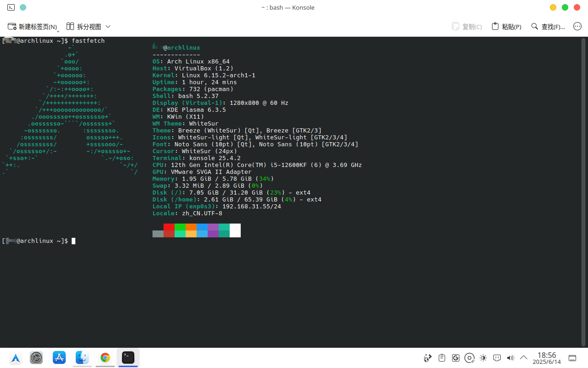Click the orange color block

tap(191, 227)
